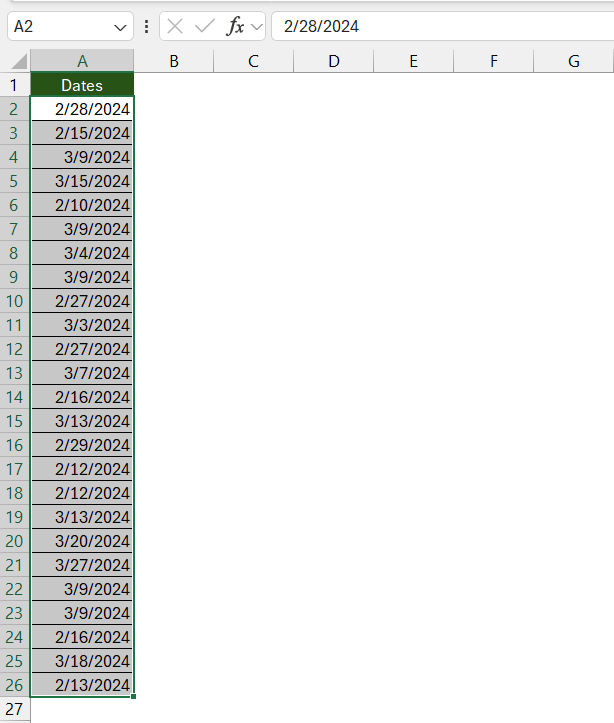The image size is (614, 723).
Task: Select row 10 header
Action: [14, 301]
